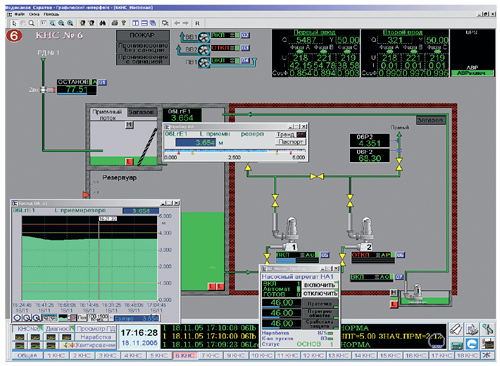Click the Диагност button
This screenshot has width=500, height=366.
(59, 329)
